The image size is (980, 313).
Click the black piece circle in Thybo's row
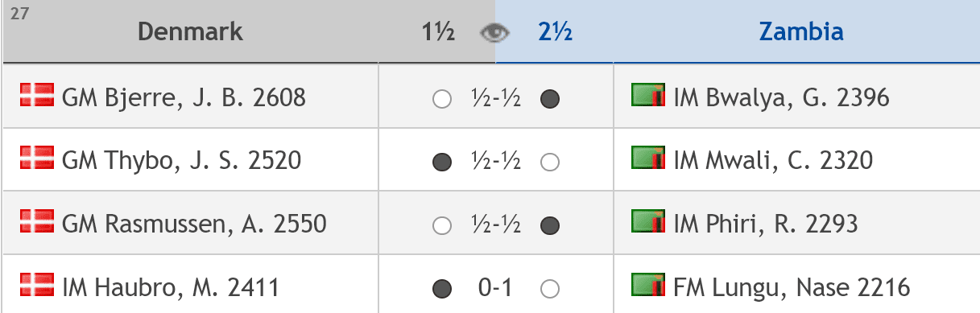[441, 163]
